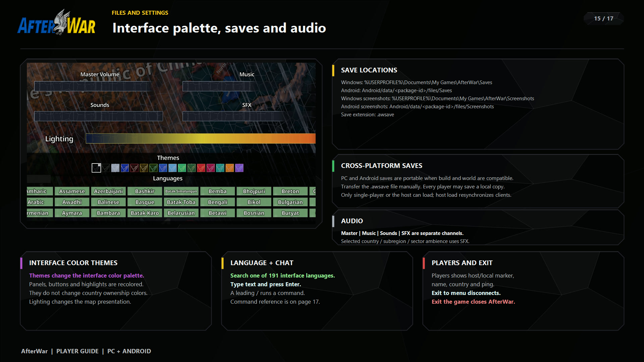644x362 pixels.
Task: Click the SAVE LOCATIONS heading
Action: pyautogui.click(x=369, y=70)
